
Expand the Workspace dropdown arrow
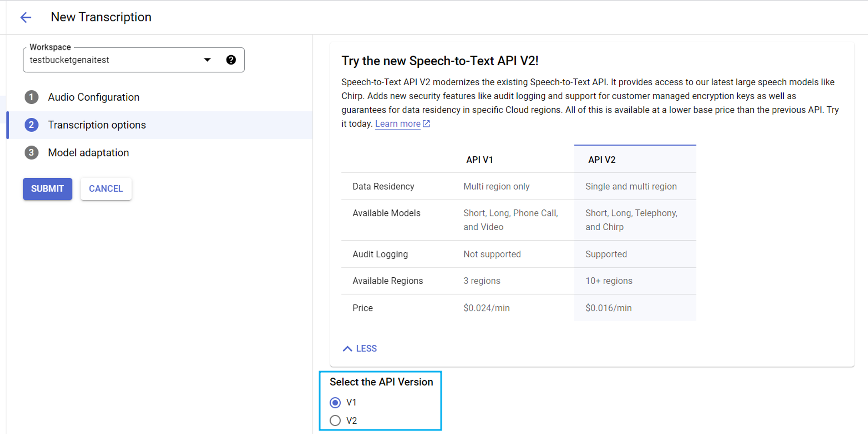tap(207, 60)
